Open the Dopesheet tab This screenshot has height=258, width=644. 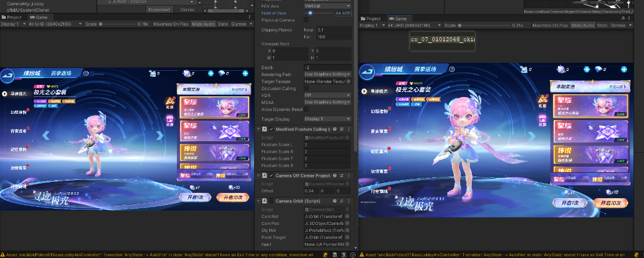click(x=159, y=9)
